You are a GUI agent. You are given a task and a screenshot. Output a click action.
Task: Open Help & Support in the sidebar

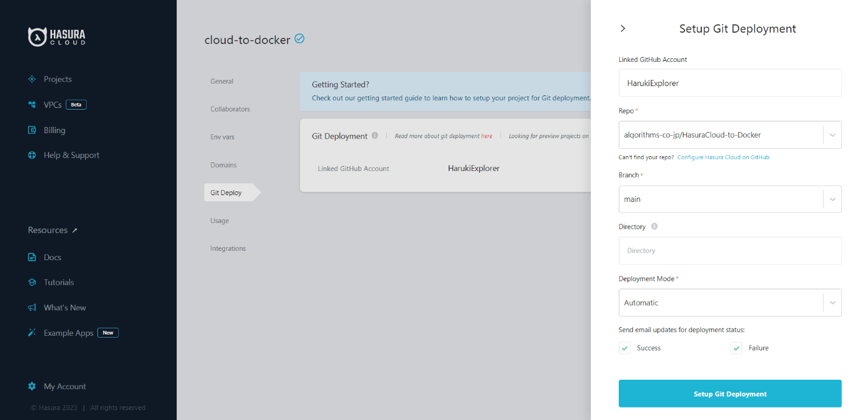71,155
